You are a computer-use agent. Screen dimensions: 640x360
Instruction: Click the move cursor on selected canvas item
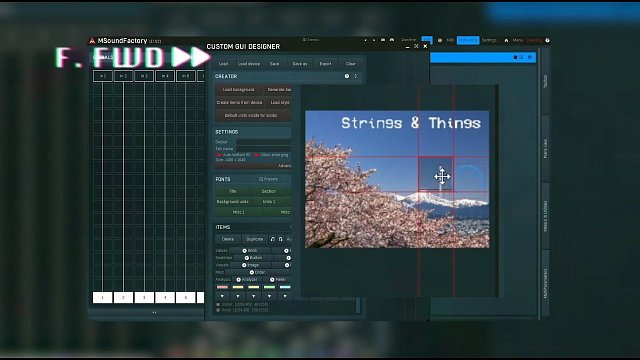click(x=442, y=177)
